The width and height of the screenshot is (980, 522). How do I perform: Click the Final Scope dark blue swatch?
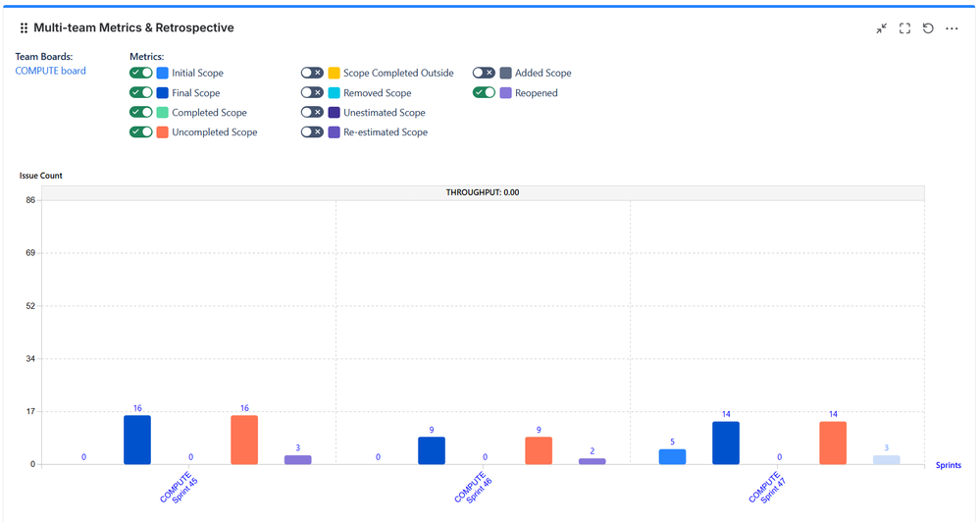pyautogui.click(x=163, y=93)
